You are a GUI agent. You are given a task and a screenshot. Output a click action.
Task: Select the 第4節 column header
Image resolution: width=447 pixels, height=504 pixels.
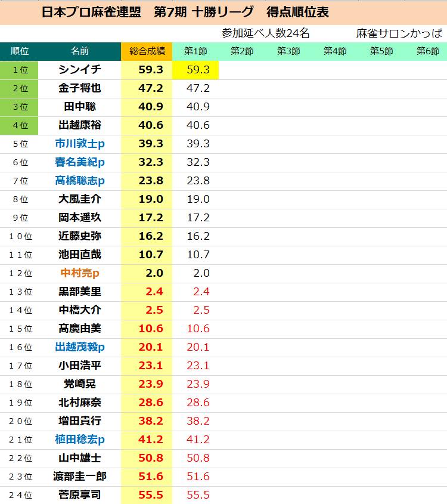pos(335,51)
